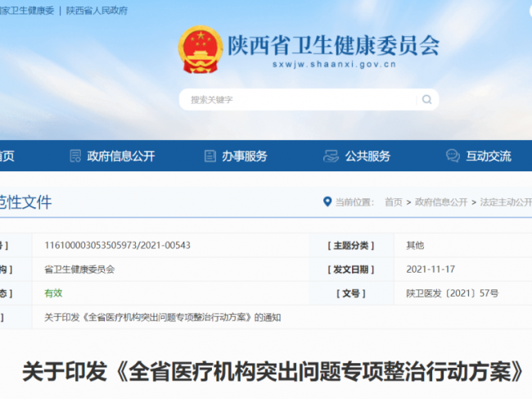The height and width of the screenshot is (399, 532).
Task: Click the 陕西省卫生健康委员会 site title
Action: (x=333, y=46)
